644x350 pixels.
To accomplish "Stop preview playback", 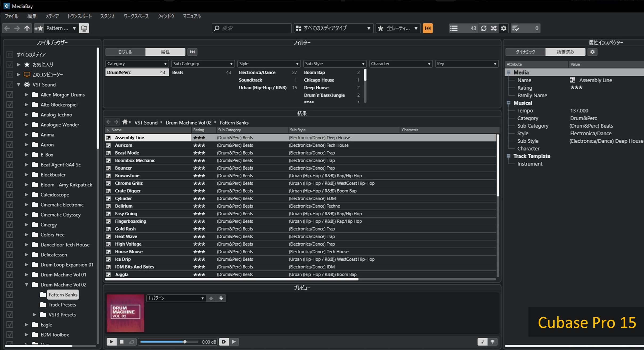I will [121, 342].
